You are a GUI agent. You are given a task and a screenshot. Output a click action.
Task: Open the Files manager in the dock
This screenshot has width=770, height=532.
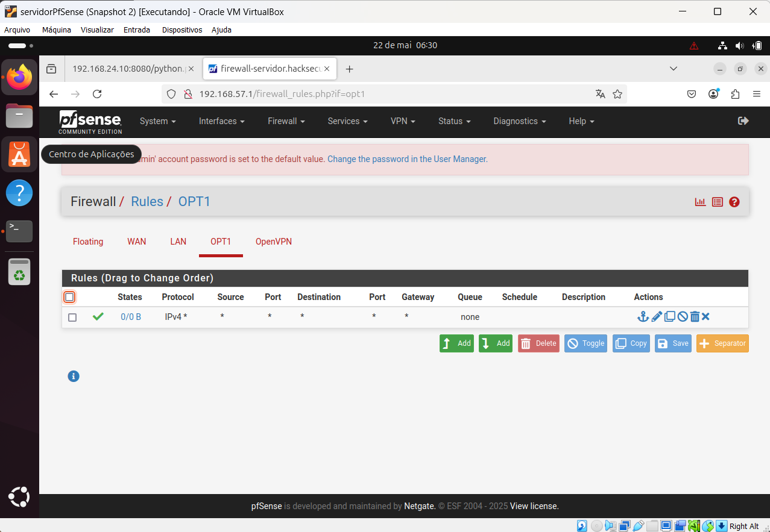coord(19,116)
